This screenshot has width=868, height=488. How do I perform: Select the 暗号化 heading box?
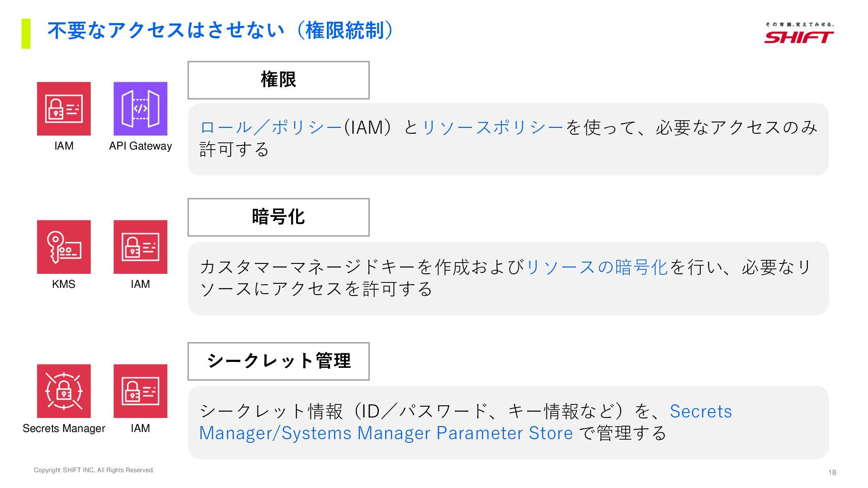278,217
